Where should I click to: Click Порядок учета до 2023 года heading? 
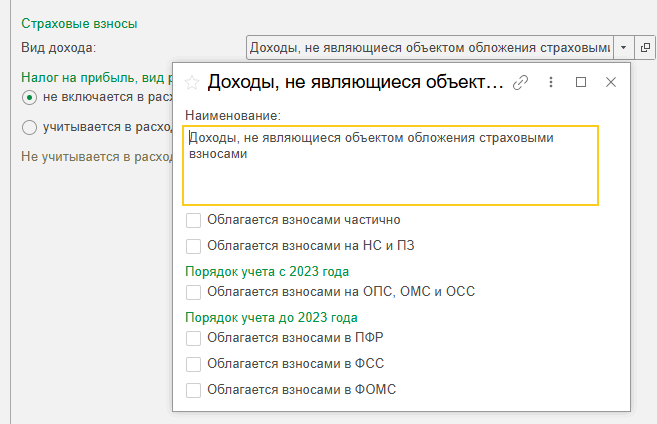point(271,318)
